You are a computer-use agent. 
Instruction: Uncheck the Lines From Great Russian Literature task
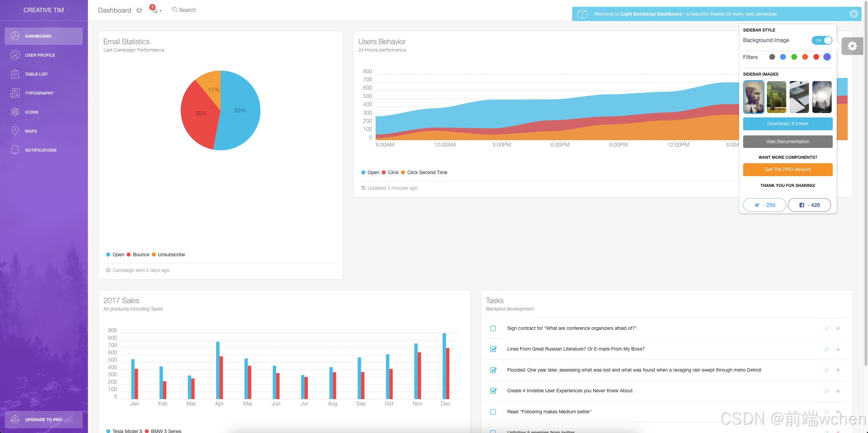pos(493,349)
